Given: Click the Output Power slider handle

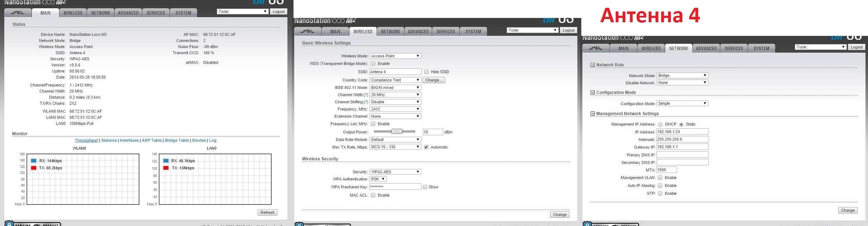Looking at the screenshot, I should click(397, 132).
